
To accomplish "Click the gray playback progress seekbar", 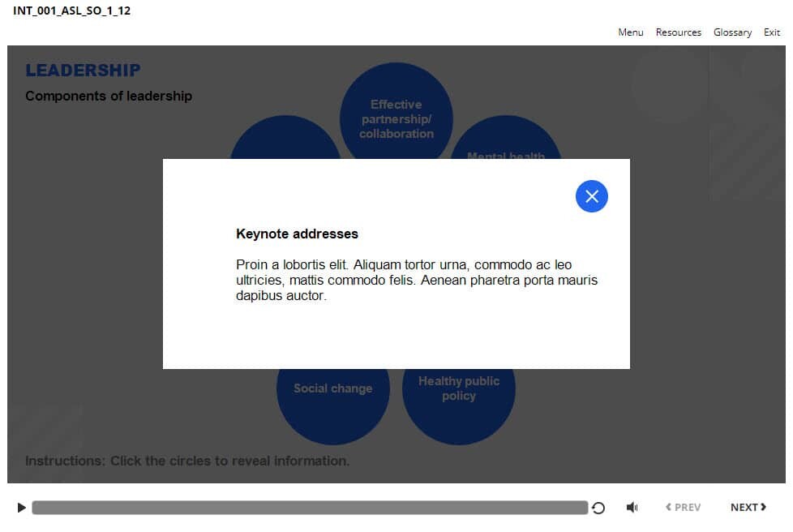I will [309, 508].
